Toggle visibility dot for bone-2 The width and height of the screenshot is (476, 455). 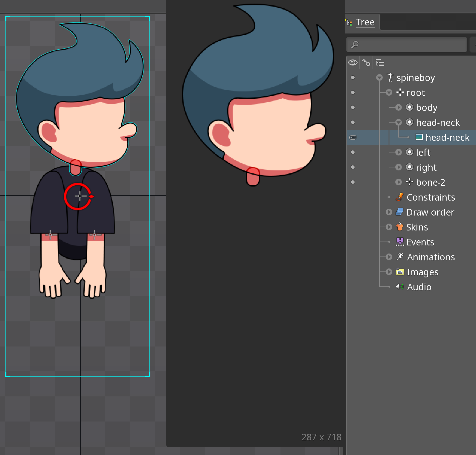[x=353, y=182]
